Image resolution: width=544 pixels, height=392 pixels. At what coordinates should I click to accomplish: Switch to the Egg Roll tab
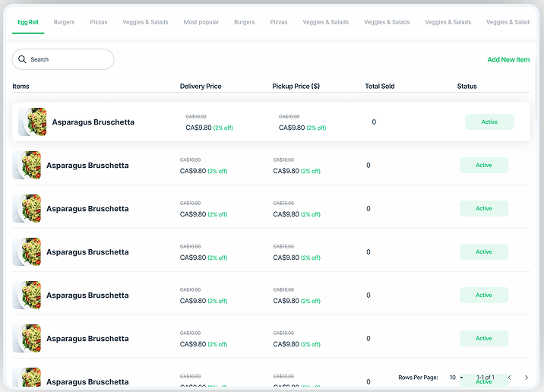tap(28, 22)
